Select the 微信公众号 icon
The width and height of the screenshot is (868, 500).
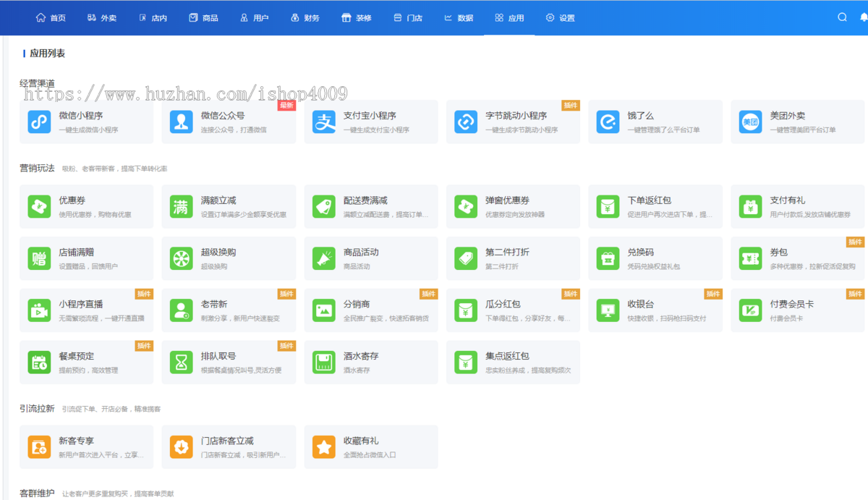click(182, 122)
